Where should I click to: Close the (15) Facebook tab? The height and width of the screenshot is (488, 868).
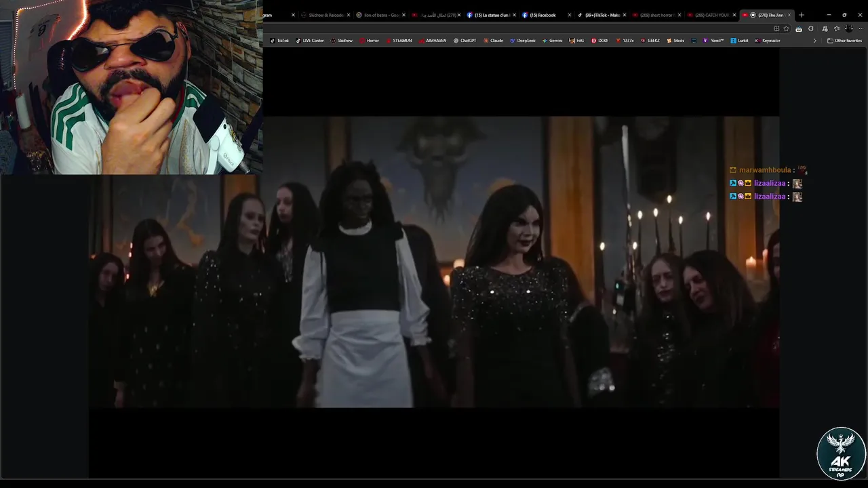tap(569, 15)
